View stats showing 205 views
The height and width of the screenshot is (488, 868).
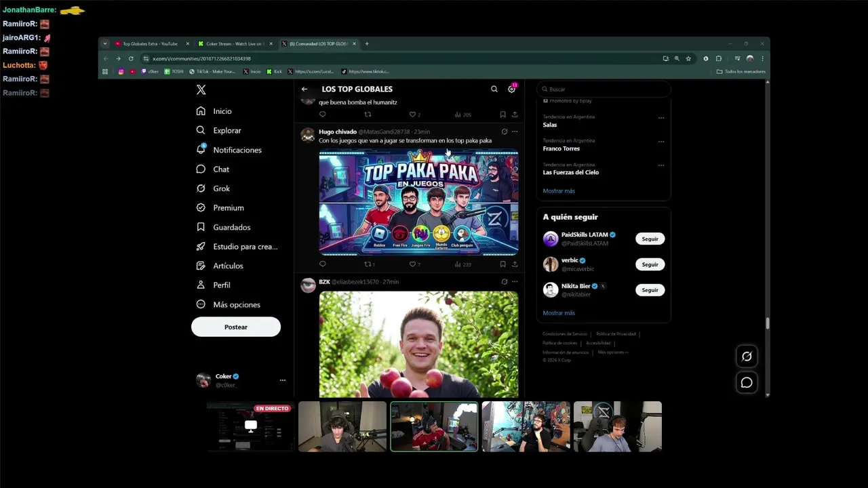click(462, 115)
